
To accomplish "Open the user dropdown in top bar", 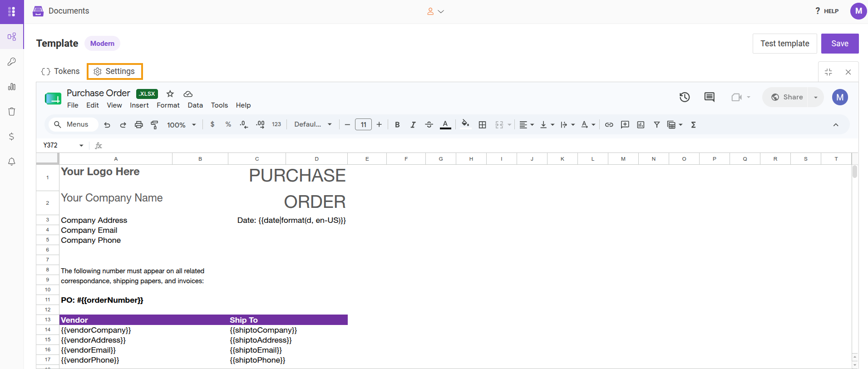I will pos(435,11).
